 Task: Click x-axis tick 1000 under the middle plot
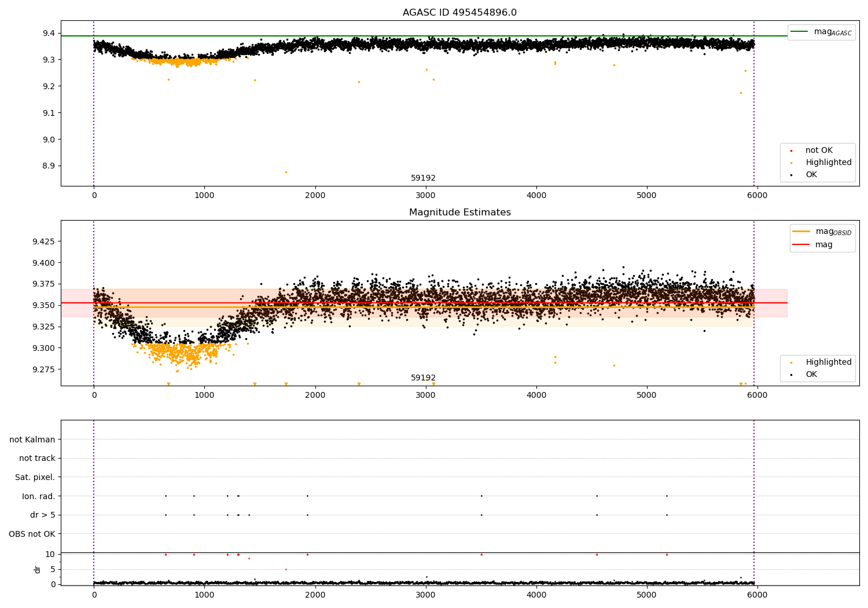click(x=204, y=395)
